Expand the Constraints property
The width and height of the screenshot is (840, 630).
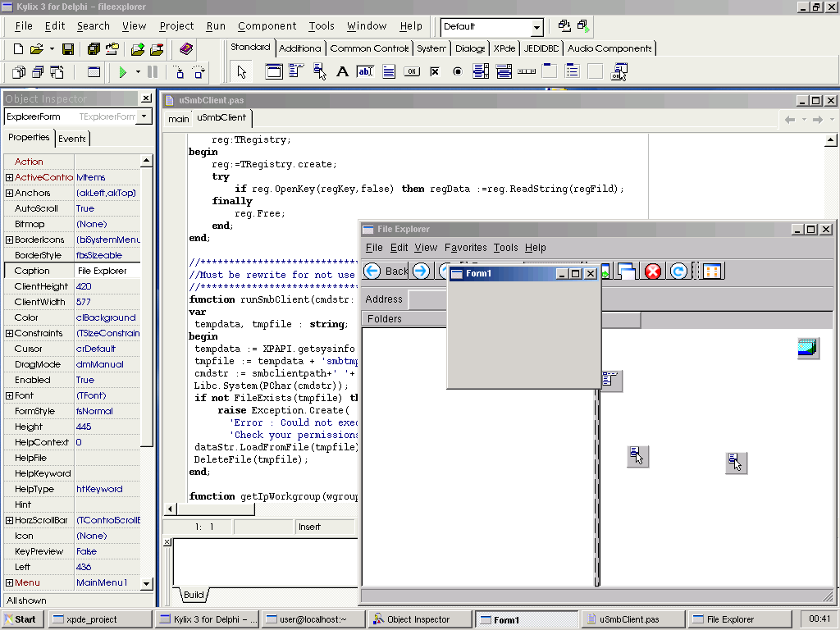point(9,333)
